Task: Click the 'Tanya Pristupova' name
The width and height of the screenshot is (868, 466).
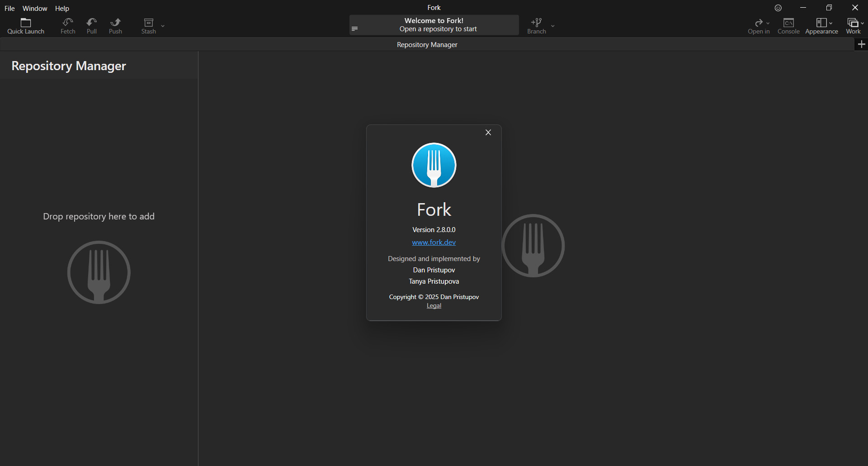Action: (x=434, y=281)
